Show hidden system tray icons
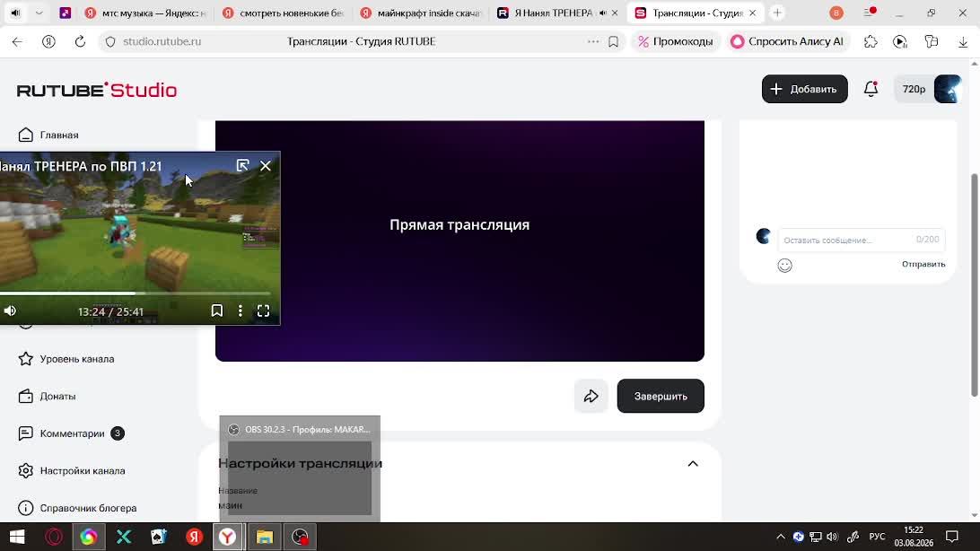 (x=781, y=537)
